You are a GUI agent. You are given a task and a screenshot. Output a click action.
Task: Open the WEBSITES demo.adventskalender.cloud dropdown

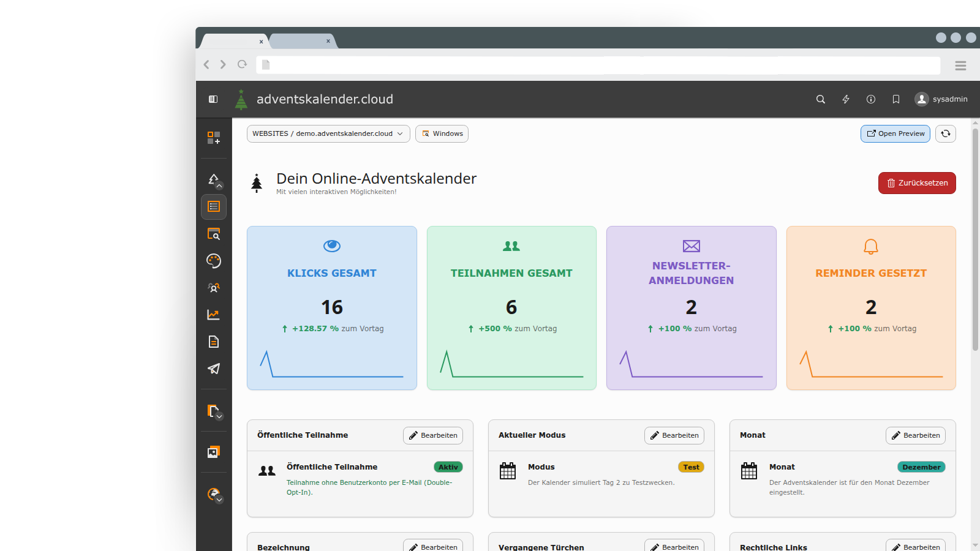[328, 134]
